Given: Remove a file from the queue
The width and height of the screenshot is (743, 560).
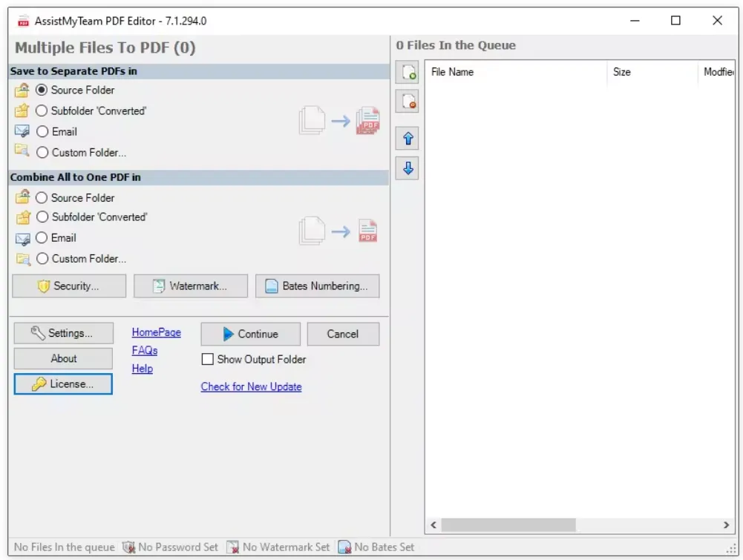Looking at the screenshot, I should point(407,102).
